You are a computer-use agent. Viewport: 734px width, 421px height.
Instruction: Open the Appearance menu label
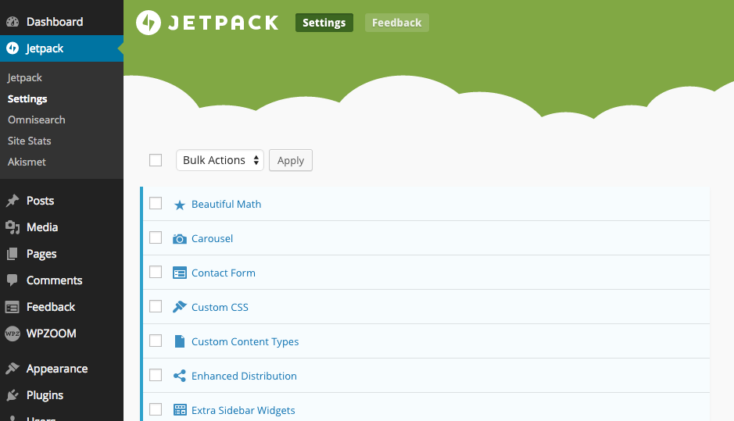click(x=57, y=369)
